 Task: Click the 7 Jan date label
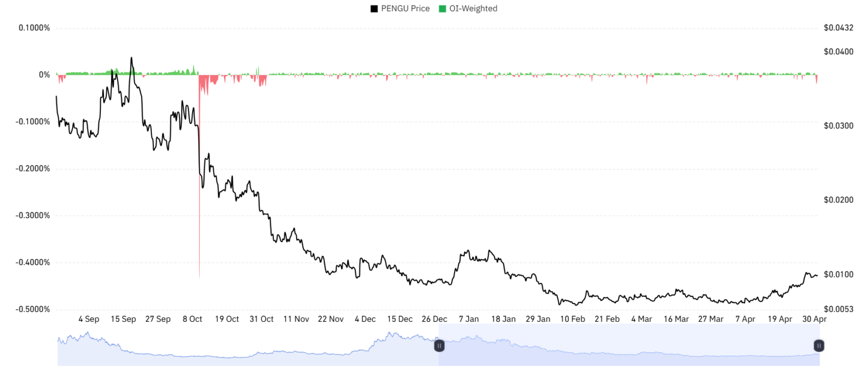pos(469,319)
